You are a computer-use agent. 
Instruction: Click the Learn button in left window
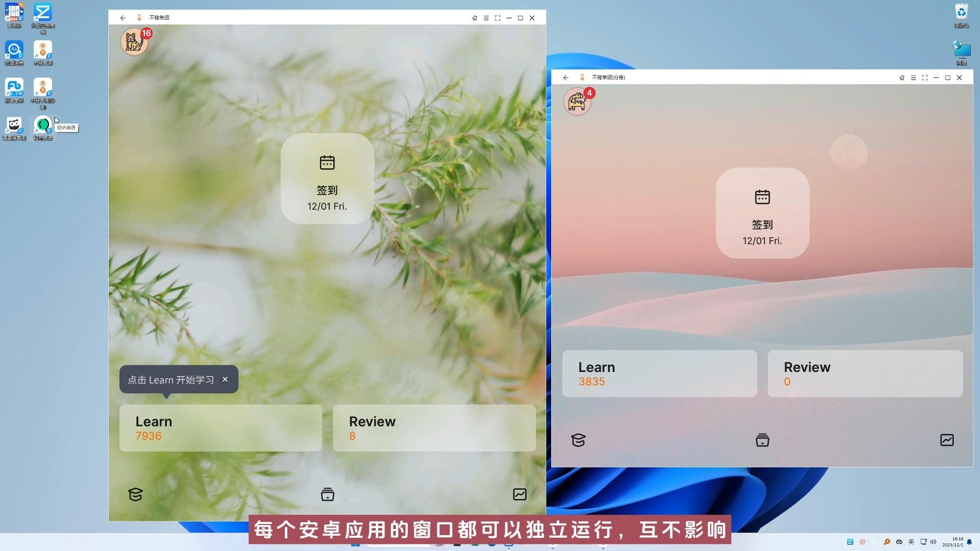click(x=221, y=428)
